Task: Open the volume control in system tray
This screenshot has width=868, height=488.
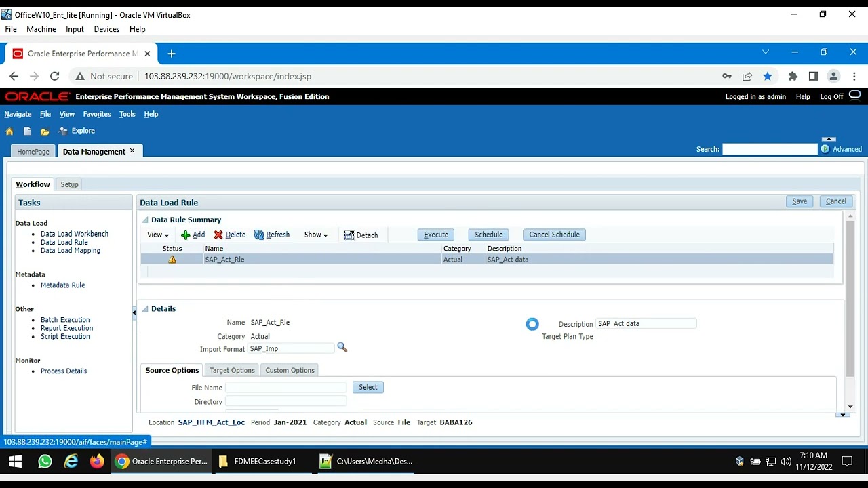Action: (x=786, y=462)
